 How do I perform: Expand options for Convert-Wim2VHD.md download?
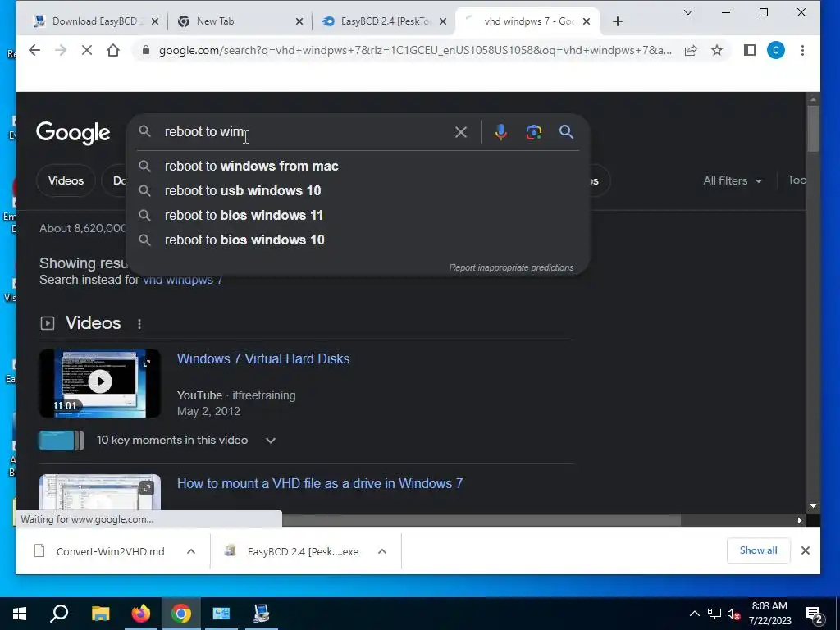click(x=190, y=551)
